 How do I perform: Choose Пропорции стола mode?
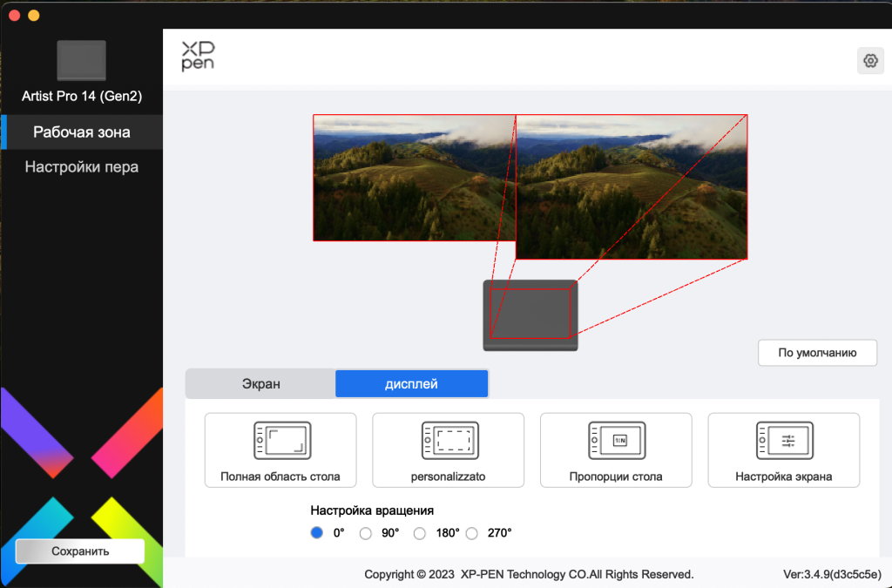click(616, 449)
